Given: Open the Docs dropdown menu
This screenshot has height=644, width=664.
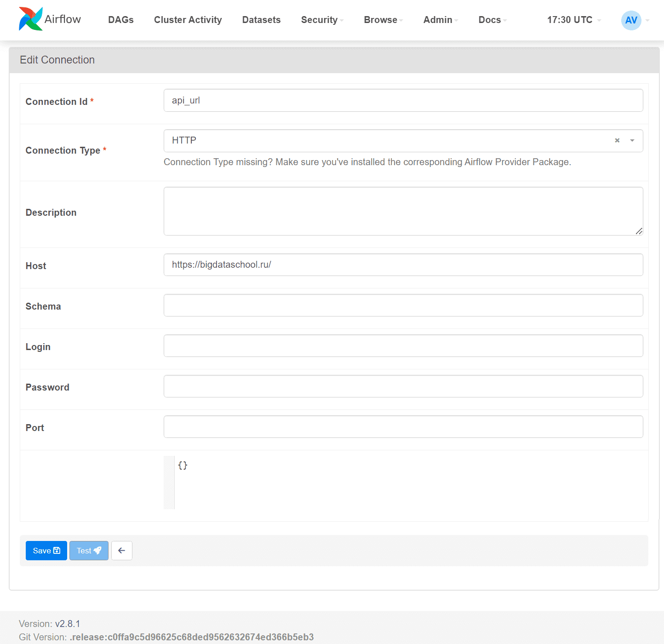Looking at the screenshot, I should tap(492, 20).
